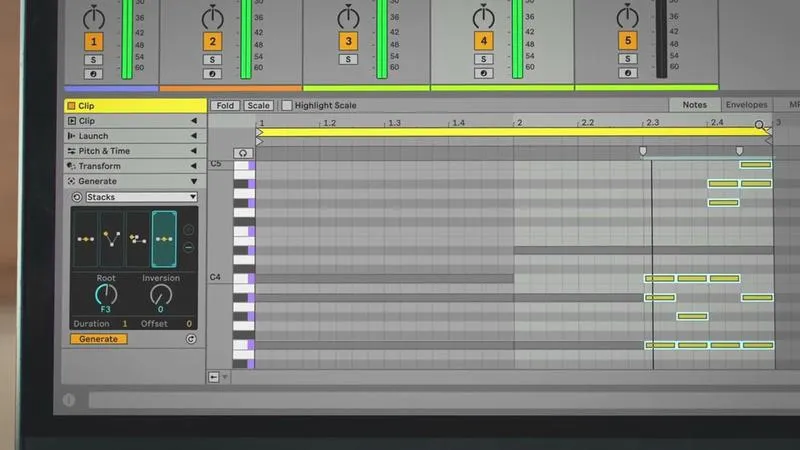This screenshot has width=800, height=450.
Task: Solo track 5
Action: [x=628, y=59]
